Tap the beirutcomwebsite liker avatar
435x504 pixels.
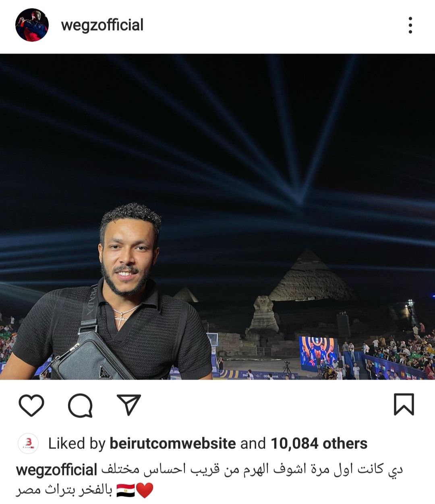28,444
